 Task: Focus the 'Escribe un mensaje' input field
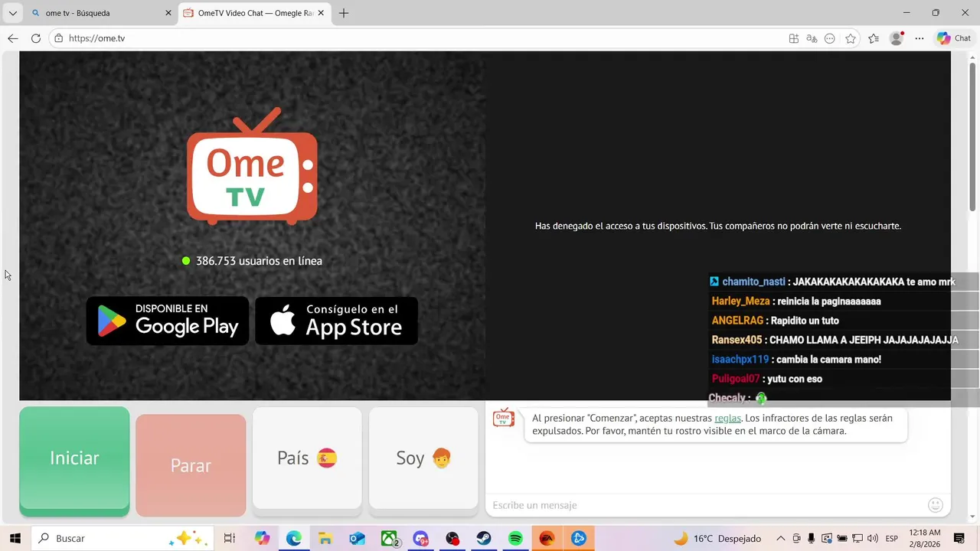(x=706, y=505)
